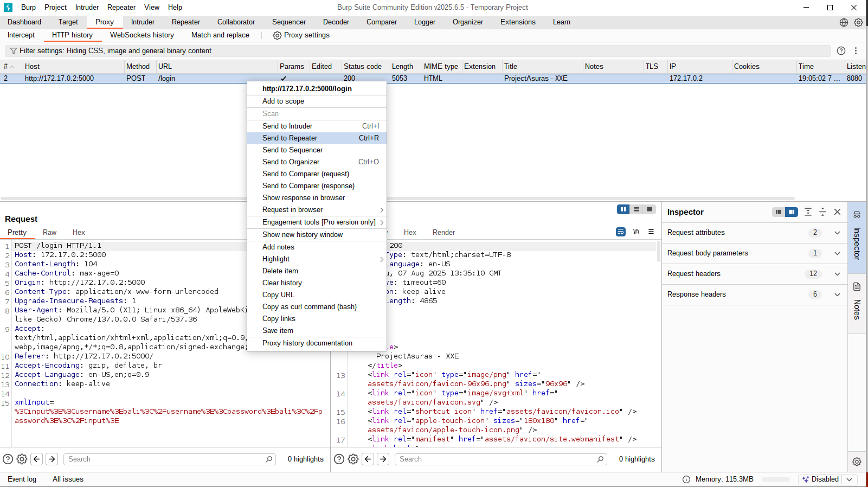Viewport: 868px width, 487px height.
Task: Collapse all Inspector sections icon
Action: point(822,212)
